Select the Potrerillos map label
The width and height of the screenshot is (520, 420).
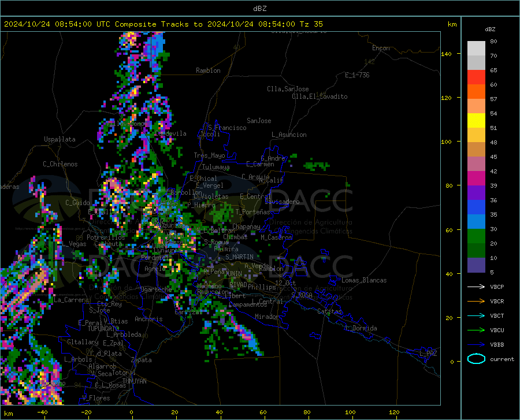click(106, 237)
